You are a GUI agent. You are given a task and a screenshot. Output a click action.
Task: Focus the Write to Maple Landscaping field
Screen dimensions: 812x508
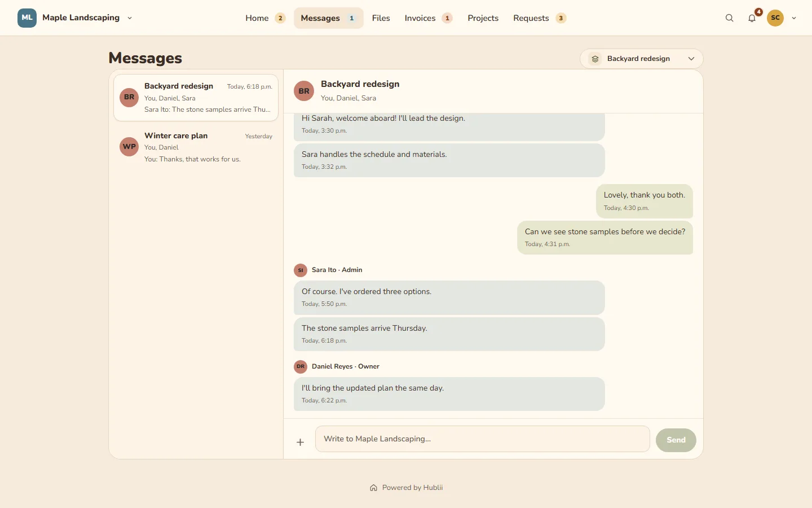(x=483, y=439)
